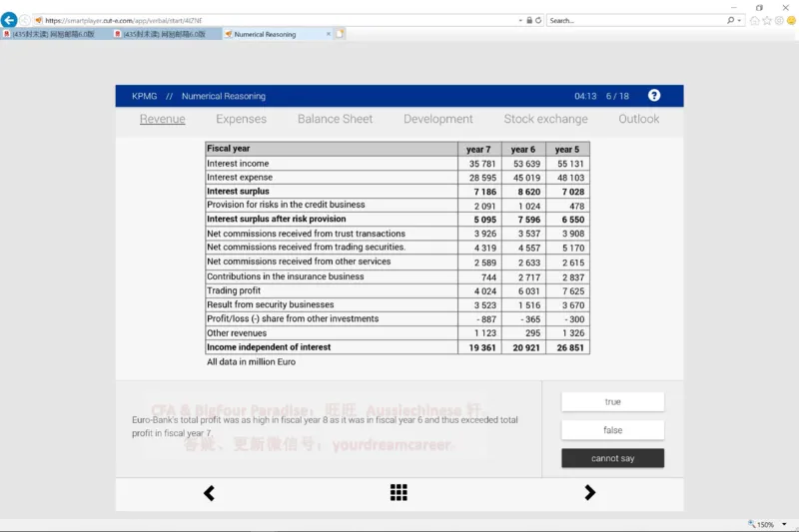Refresh the page with reload icon
This screenshot has height=532, width=799.
[x=539, y=20]
